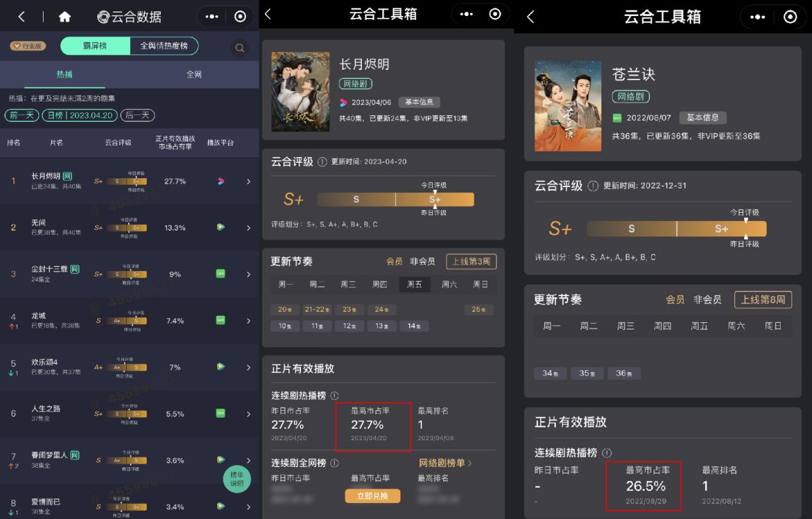Click the S+ rating bar for 长月烬明
812x519 pixels.
click(396, 199)
